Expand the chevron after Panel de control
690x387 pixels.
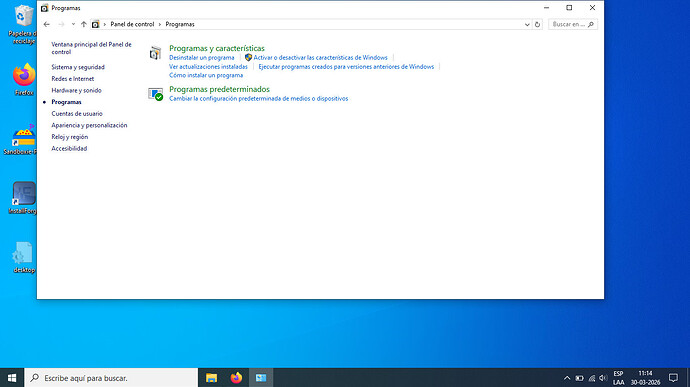point(160,24)
